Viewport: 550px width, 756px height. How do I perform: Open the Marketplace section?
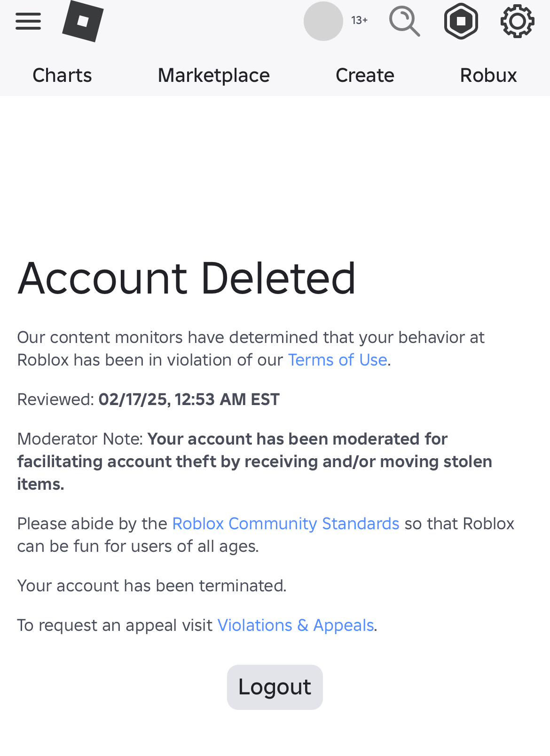pyautogui.click(x=213, y=75)
